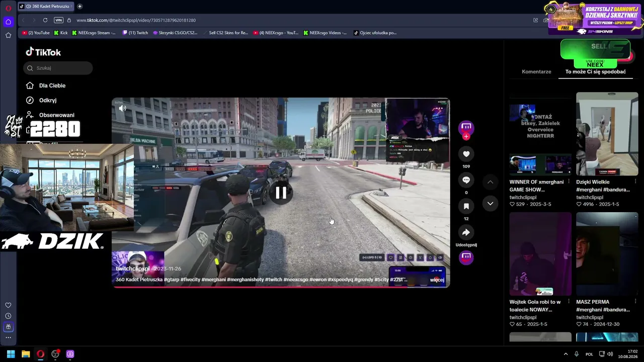Open options for MASZ PERMA video
The height and width of the screenshot is (362, 644).
click(635, 302)
